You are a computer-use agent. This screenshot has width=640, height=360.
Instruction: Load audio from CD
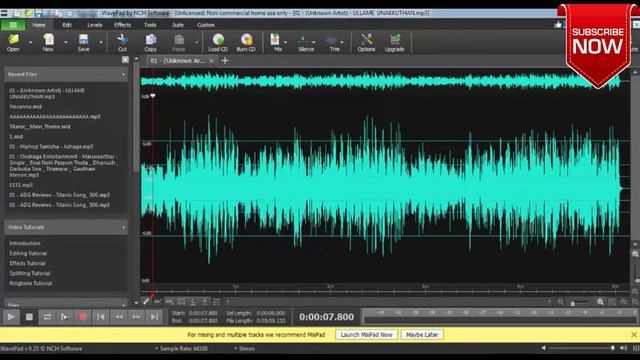[x=218, y=42]
